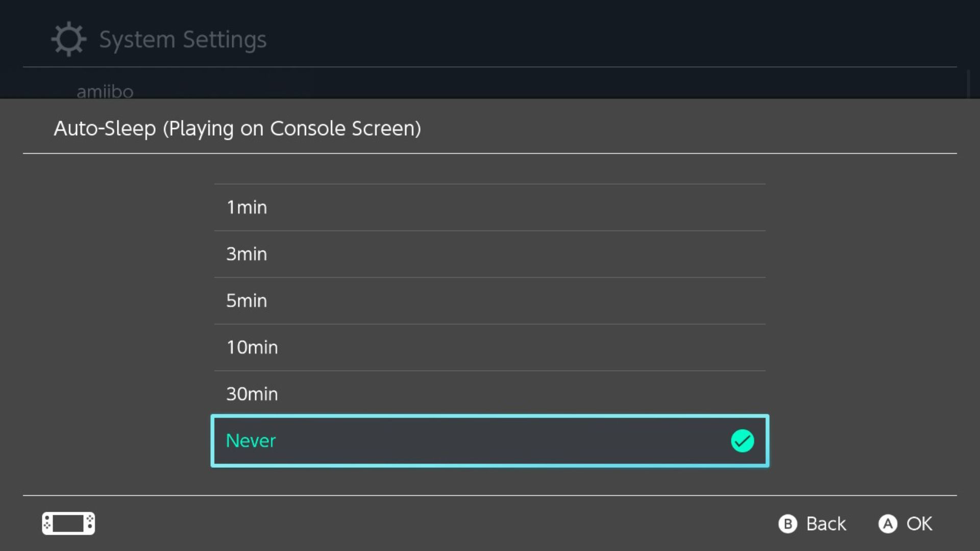Click the green checkmark next to Never
Screen dimensions: 980x551
coord(743,441)
